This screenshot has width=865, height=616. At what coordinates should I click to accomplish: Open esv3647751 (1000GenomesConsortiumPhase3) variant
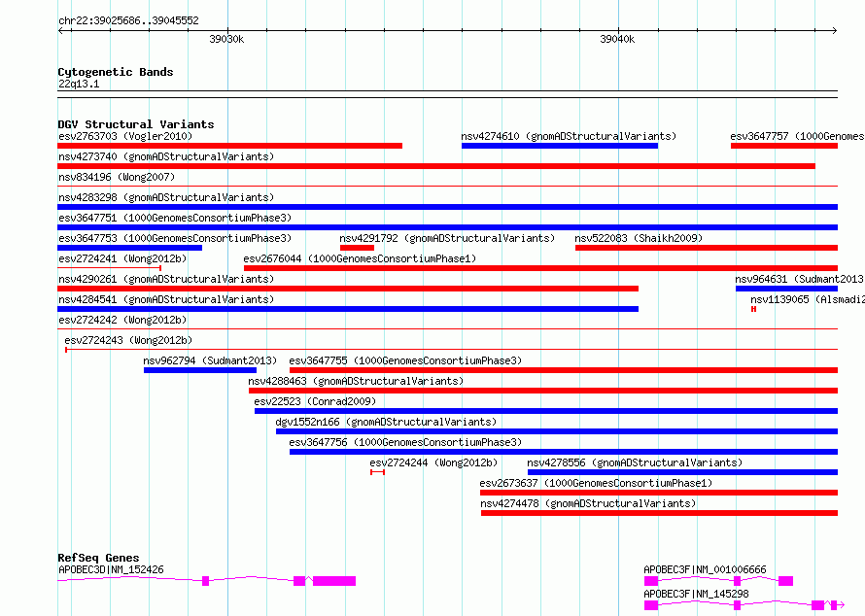(175, 218)
